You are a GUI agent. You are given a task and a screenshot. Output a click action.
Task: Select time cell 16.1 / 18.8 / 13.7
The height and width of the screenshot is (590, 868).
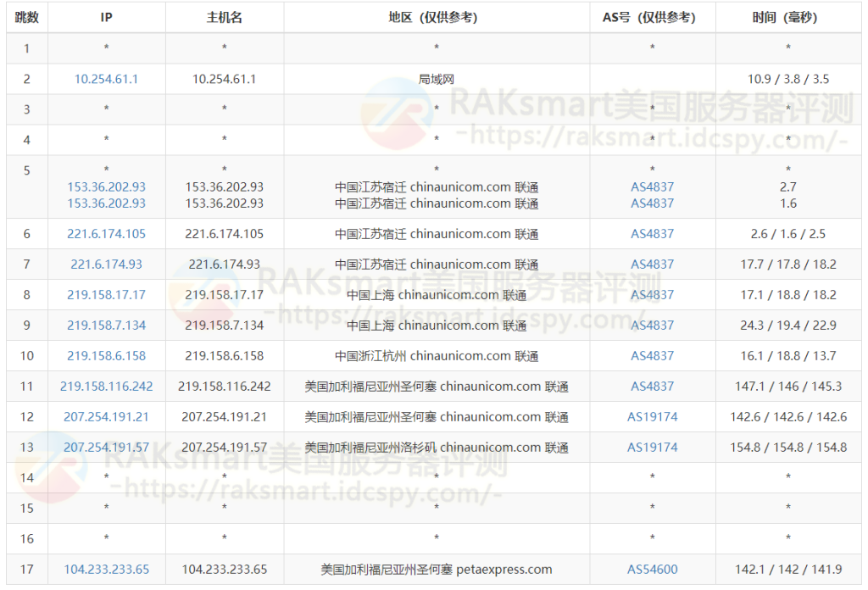(788, 356)
